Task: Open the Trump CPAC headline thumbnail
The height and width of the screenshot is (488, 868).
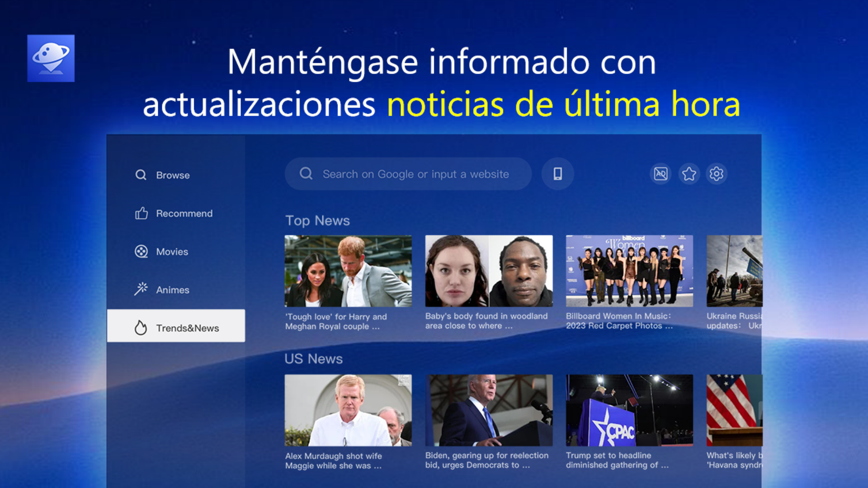Action: (x=629, y=410)
